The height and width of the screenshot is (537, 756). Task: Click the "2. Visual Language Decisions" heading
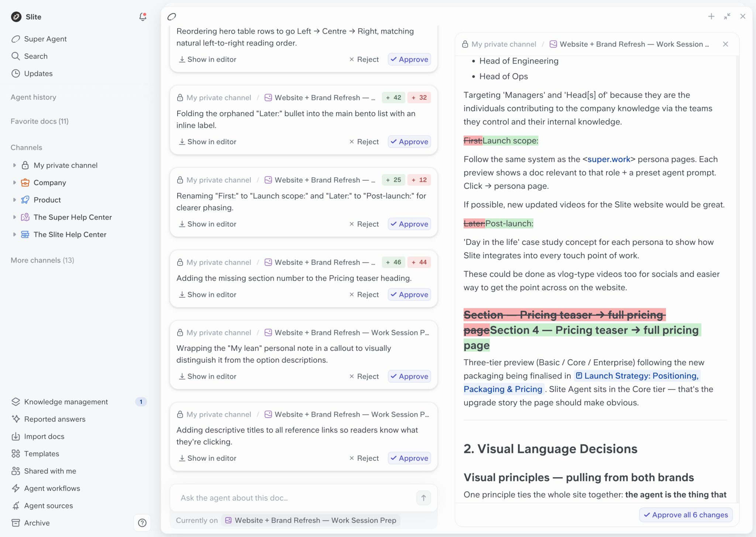550,448
